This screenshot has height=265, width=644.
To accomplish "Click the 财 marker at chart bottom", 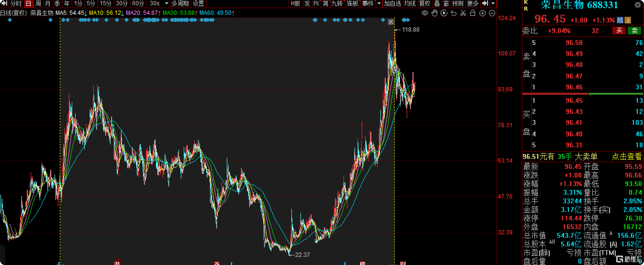I will (403, 263).
